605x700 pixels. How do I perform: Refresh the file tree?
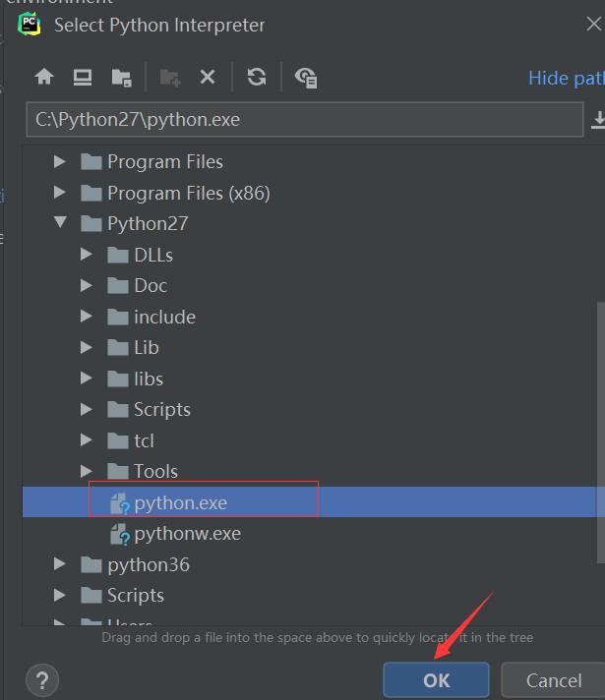(x=257, y=77)
